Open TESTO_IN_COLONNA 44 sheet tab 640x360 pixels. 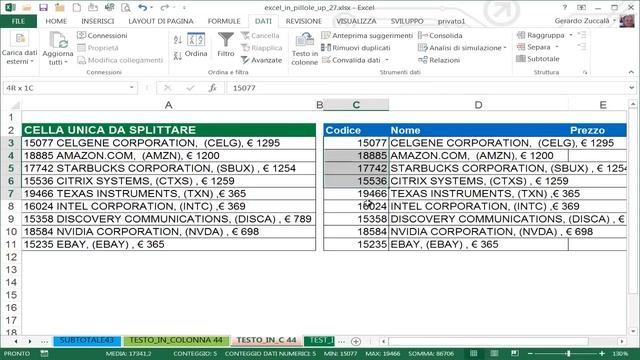tap(176, 340)
